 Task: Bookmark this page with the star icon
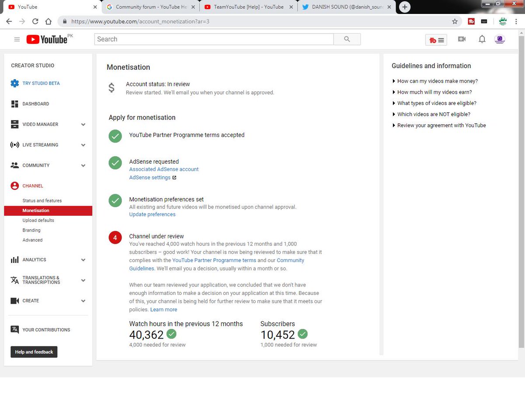tap(455, 21)
